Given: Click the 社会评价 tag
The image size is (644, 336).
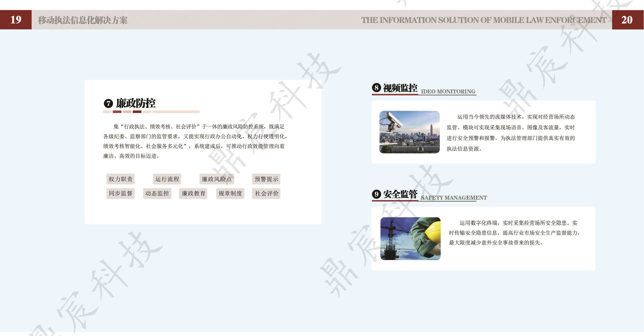Looking at the screenshot, I should click(x=266, y=193).
